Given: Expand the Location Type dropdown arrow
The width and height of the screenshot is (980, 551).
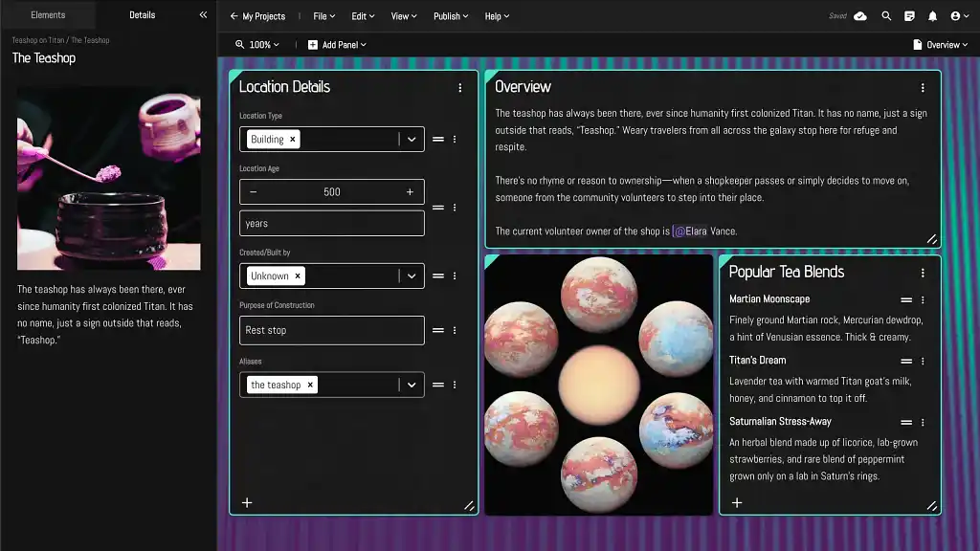Looking at the screenshot, I should 412,140.
